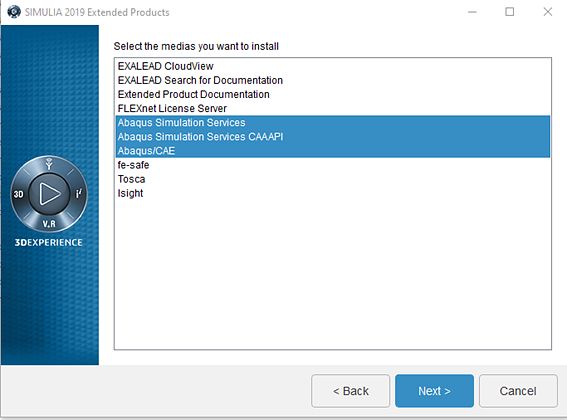The image size is (567, 420).
Task: Click the SIMULIA app icon in title bar
Action: pos(14,12)
